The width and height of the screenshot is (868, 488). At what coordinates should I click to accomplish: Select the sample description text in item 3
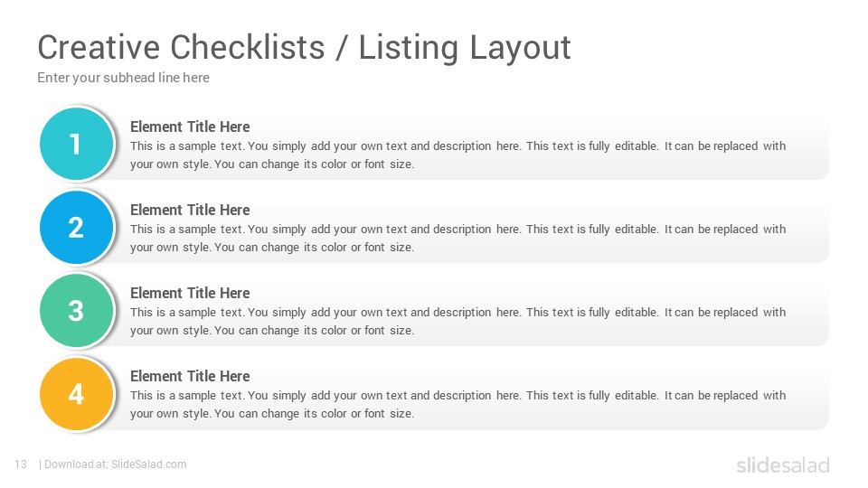click(x=458, y=321)
